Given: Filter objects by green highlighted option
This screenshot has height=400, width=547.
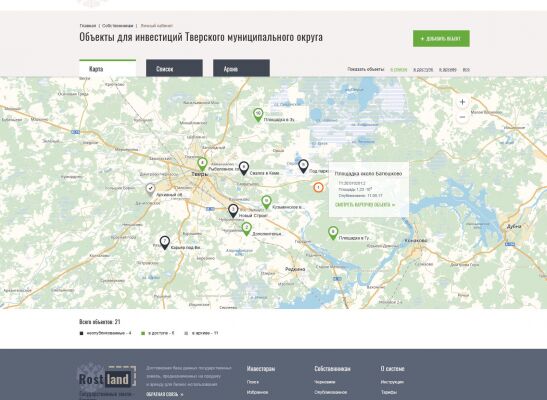Looking at the screenshot, I should click(x=399, y=70).
